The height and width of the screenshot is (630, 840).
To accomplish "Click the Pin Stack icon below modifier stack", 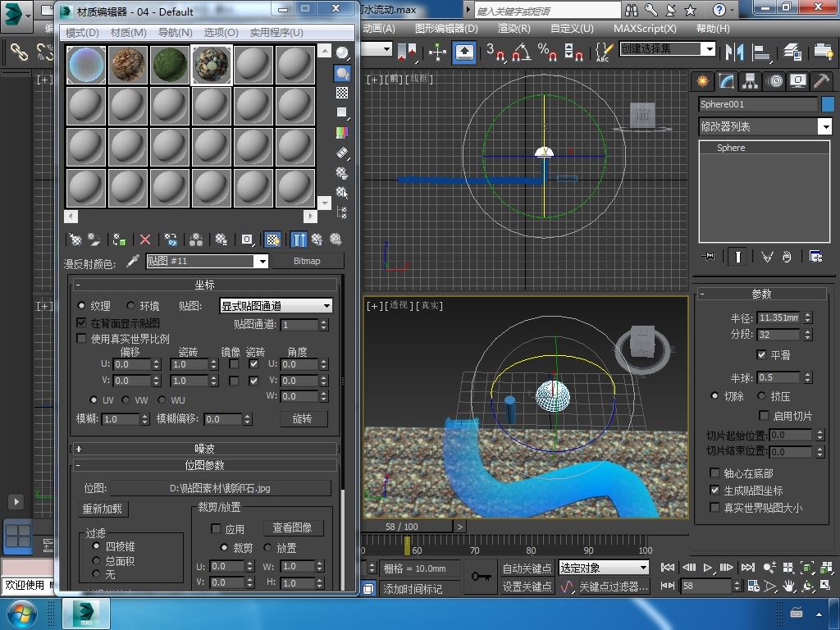I will (708, 257).
